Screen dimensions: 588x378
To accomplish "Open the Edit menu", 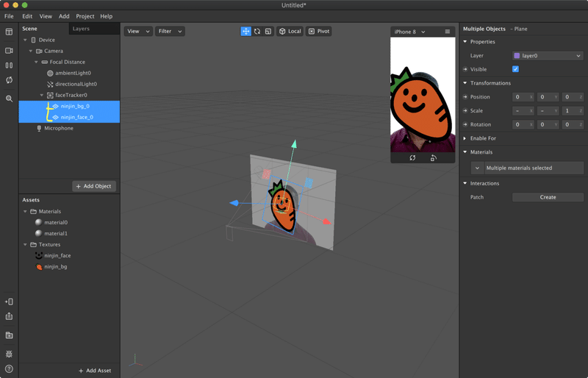I will click(x=27, y=16).
